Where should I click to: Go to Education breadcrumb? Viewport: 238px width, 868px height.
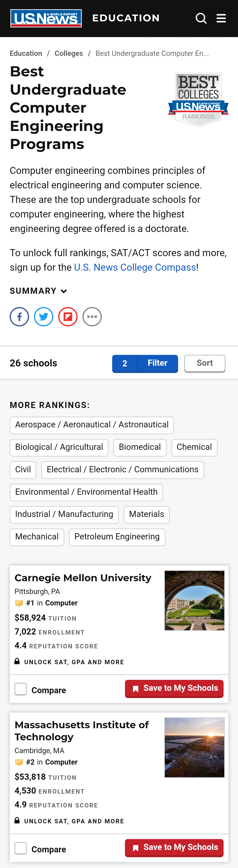[x=26, y=53]
